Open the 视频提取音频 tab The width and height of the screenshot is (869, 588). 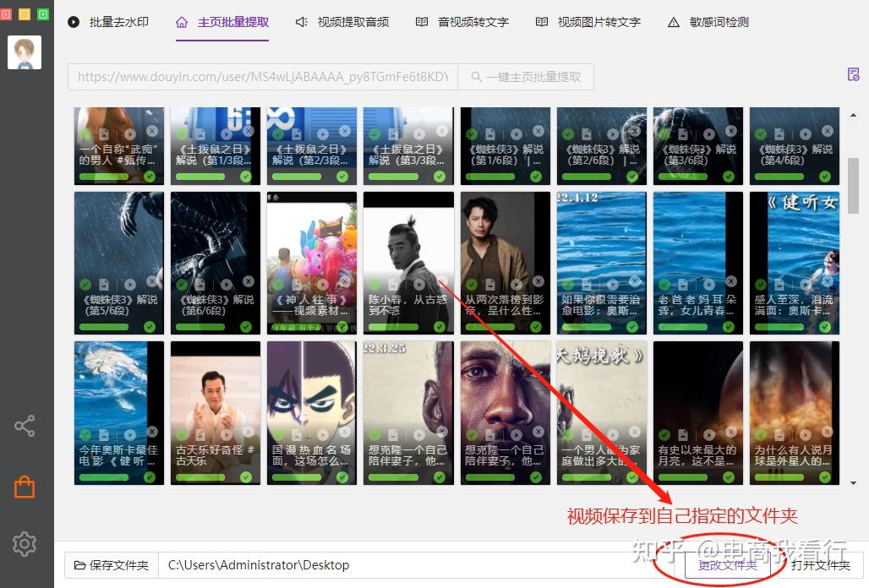pyautogui.click(x=342, y=22)
